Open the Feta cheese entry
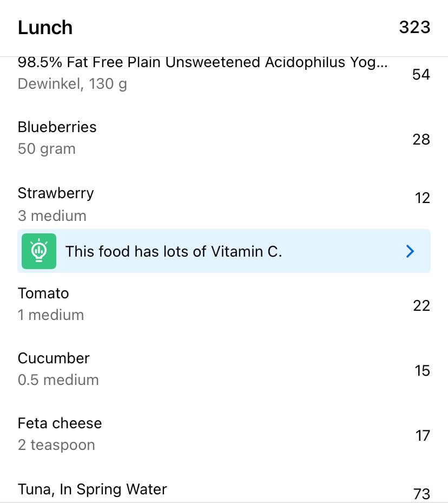Viewport: 448px width, 503px height. (x=224, y=434)
